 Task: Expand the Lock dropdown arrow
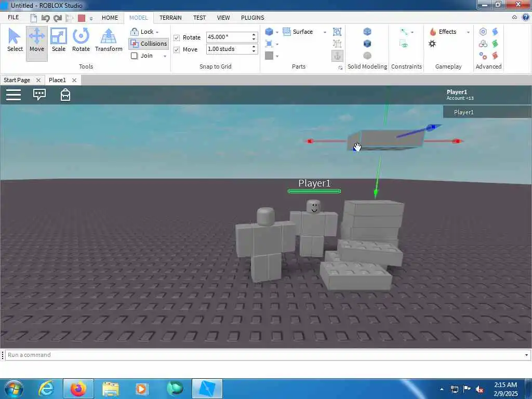click(157, 32)
